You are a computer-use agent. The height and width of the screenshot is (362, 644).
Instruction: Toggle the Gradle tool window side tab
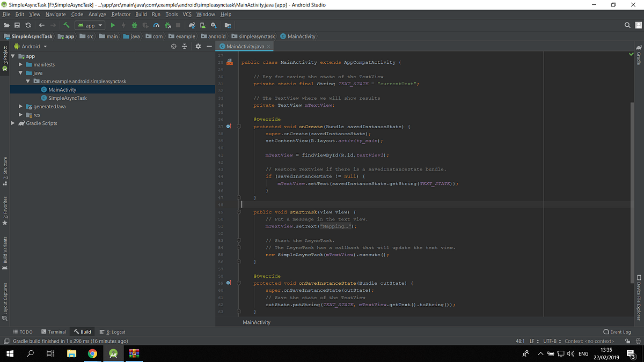tap(639, 58)
